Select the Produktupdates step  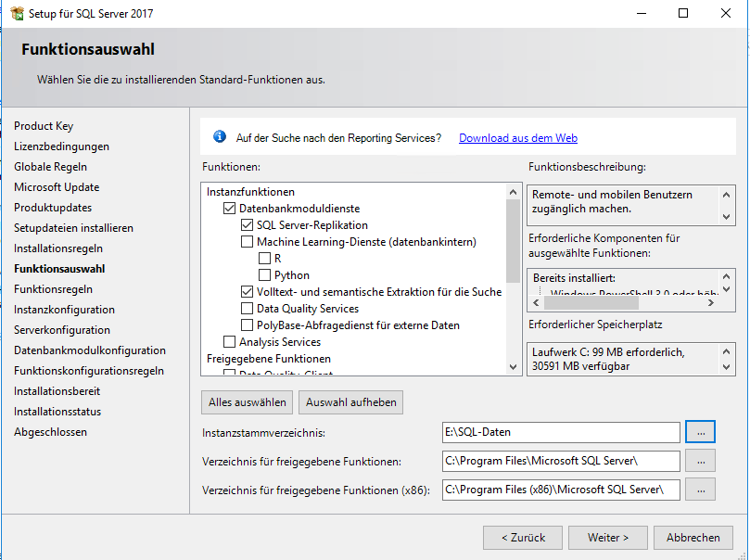click(x=53, y=208)
